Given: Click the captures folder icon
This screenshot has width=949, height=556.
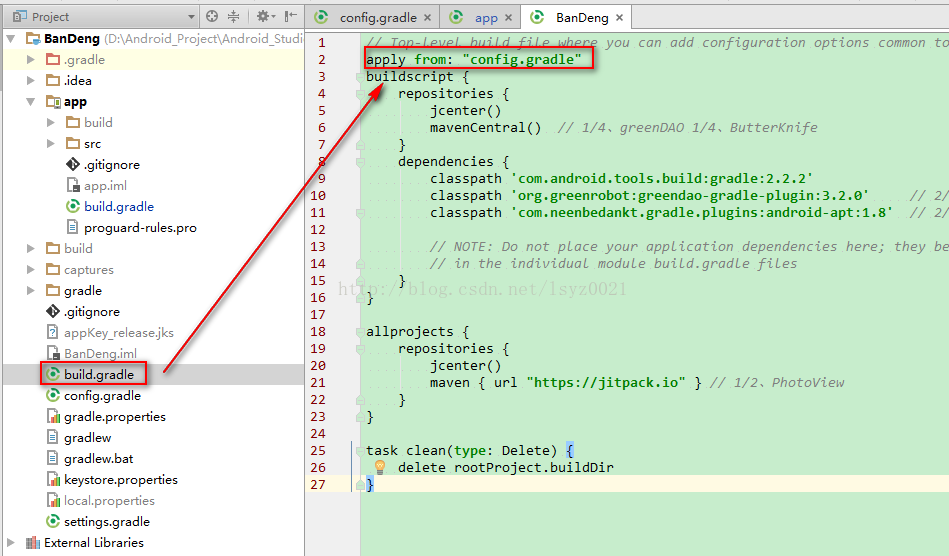Looking at the screenshot, I should 53,269.
